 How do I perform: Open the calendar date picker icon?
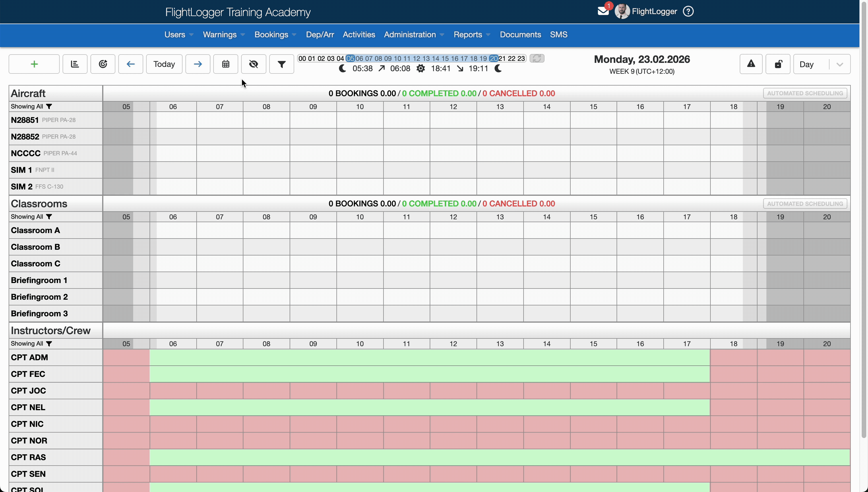click(x=225, y=64)
